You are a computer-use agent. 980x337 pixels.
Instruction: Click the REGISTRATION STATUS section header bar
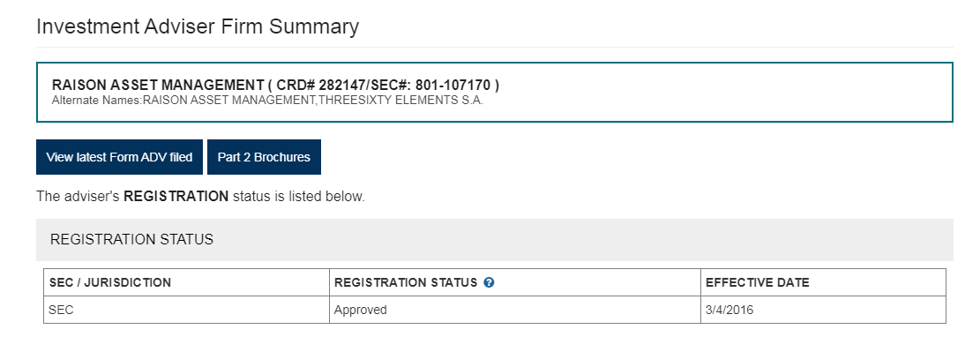click(x=494, y=239)
